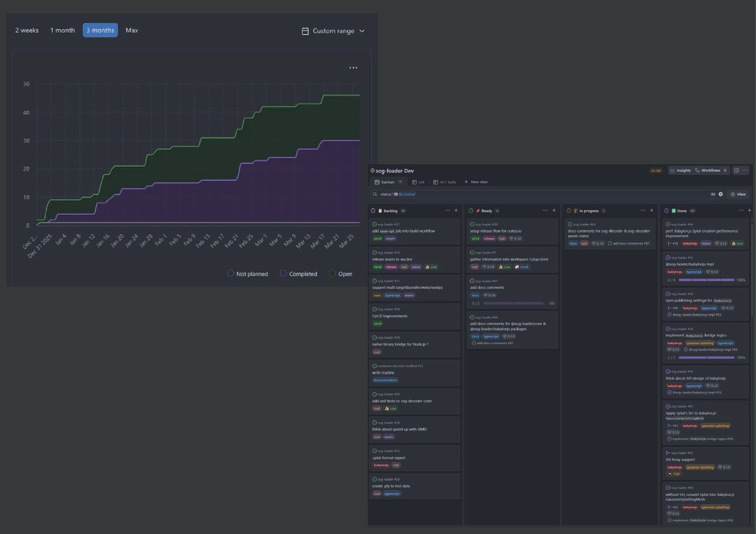Image resolution: width=756 pixels, height=534 pixels.
Task: Toggle the project side panel icon
Action: [x=736, y=170]
